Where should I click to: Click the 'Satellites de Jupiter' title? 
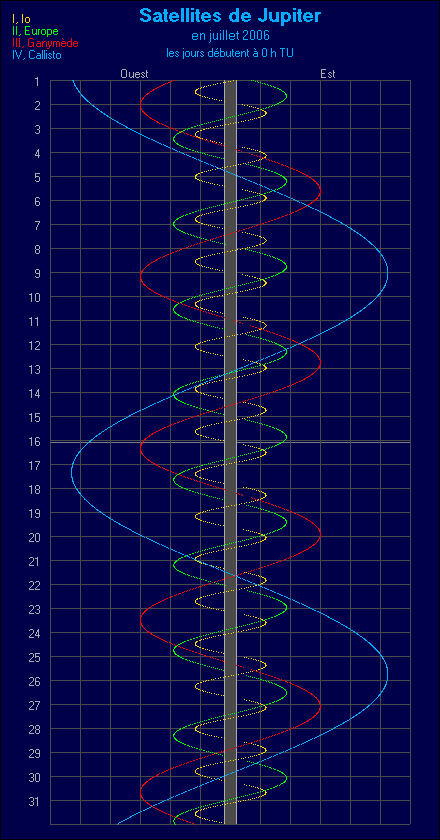click(x=230, y=16)
